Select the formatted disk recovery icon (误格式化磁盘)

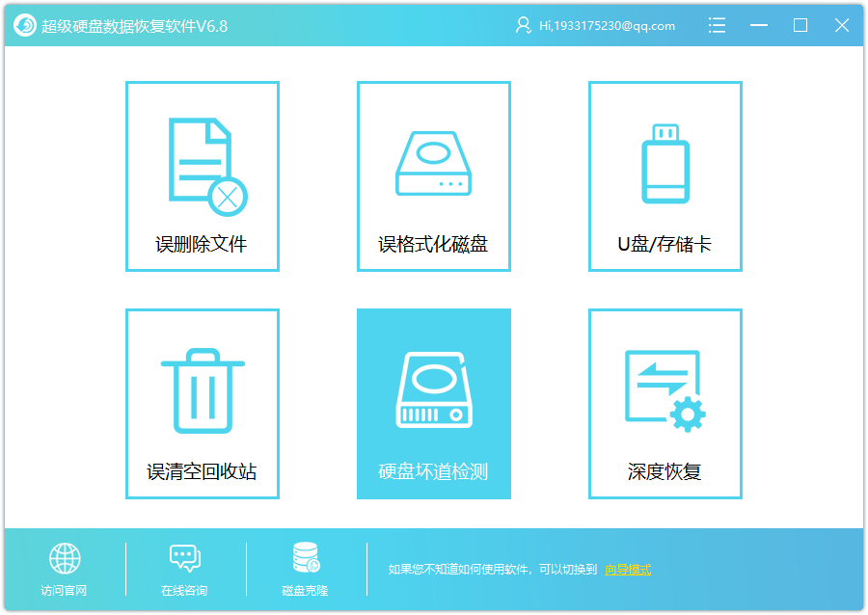pos(433,165)
